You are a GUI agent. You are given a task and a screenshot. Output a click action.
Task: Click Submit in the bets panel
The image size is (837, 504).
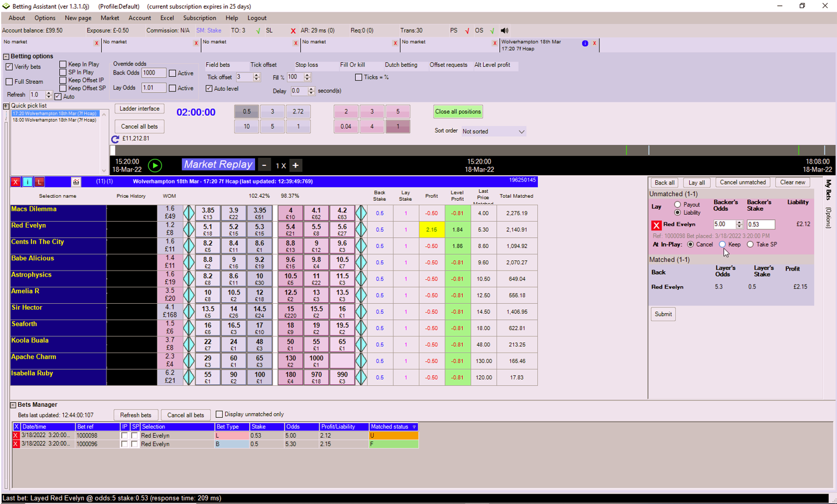(x=663, y=314)
